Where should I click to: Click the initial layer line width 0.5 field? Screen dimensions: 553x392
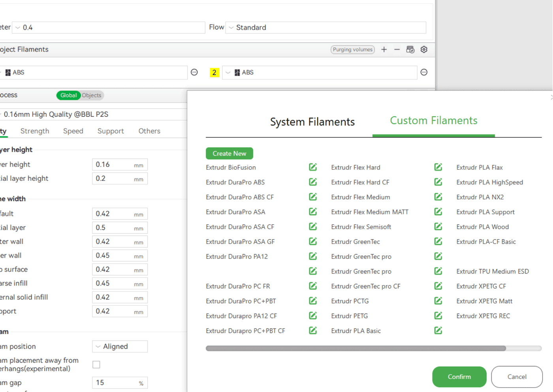point(120,228)
